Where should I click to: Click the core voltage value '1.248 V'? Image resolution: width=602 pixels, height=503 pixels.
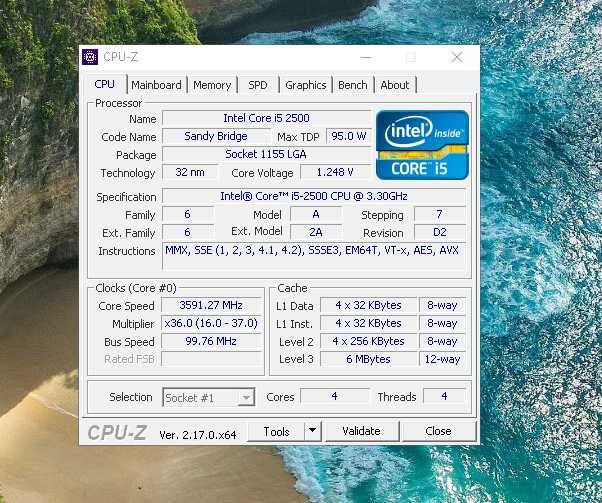coord(335,172)
